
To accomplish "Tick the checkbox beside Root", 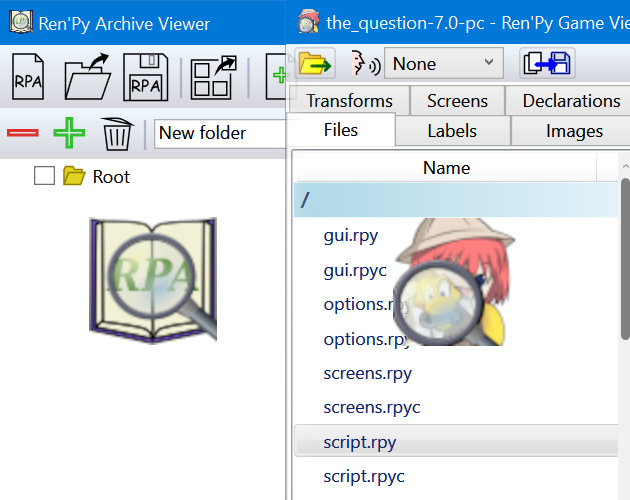I will tap(44, 176).
